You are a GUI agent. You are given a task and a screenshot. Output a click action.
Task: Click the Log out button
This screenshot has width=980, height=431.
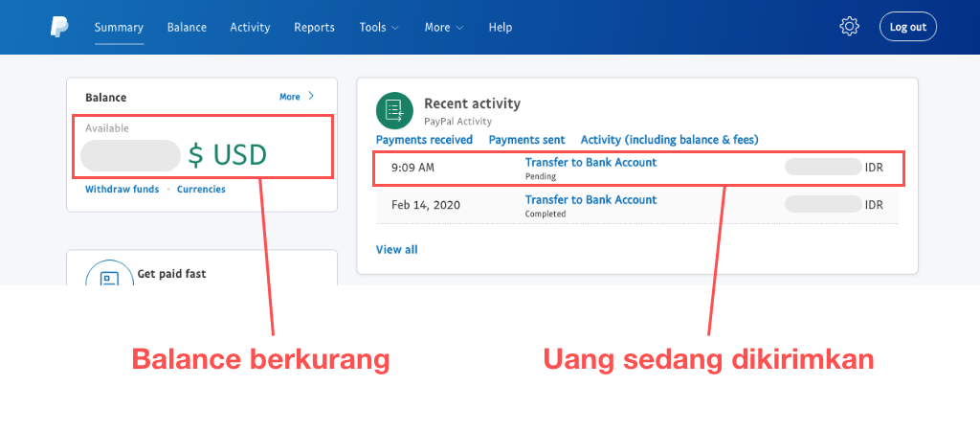[x=907, y=27]
